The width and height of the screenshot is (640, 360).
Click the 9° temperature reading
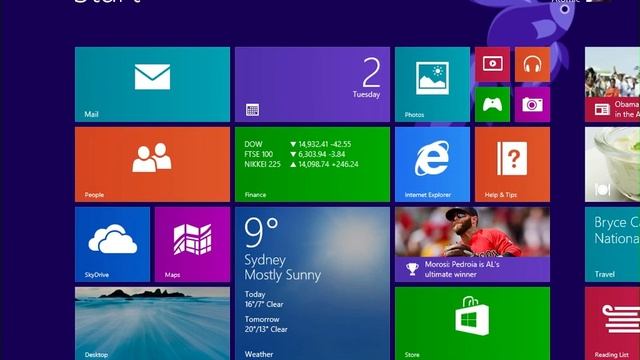[x=261, y=232]
